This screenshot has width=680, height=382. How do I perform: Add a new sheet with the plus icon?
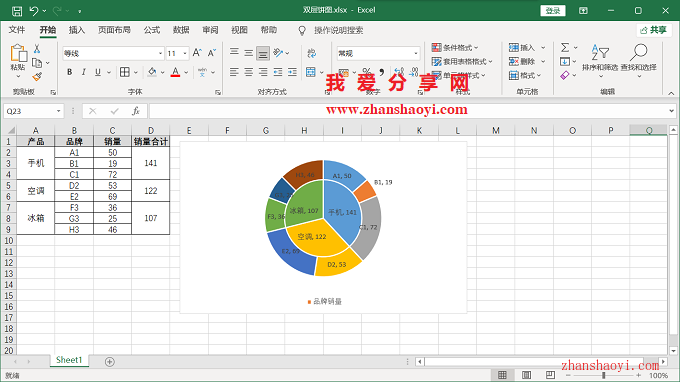click(110, 362)
